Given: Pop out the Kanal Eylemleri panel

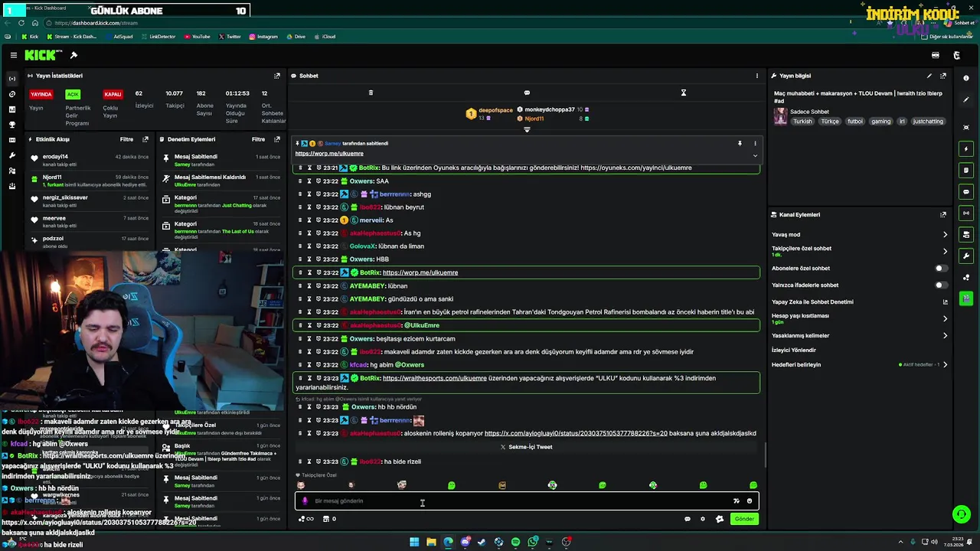Looking at the screenshot, I should pos(943,215).
